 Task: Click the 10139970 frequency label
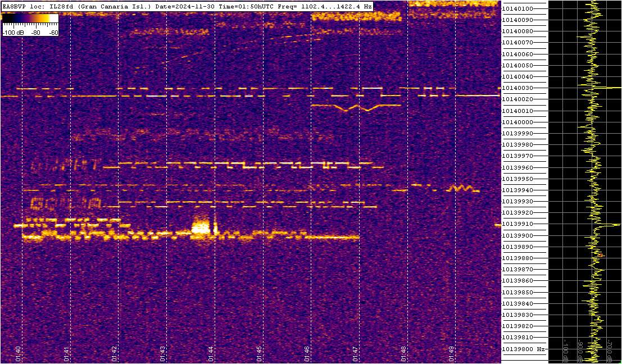pos(517,156)
